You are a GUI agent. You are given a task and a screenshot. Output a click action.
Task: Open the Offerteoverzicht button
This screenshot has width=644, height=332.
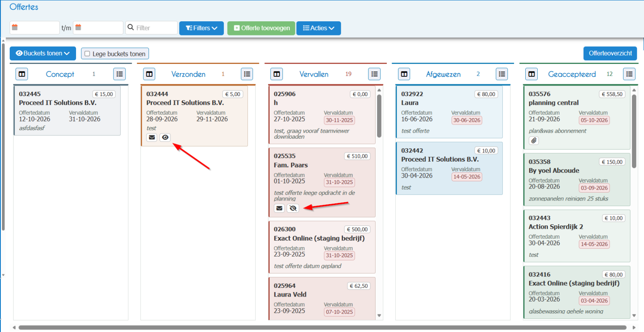click(610, 53)
